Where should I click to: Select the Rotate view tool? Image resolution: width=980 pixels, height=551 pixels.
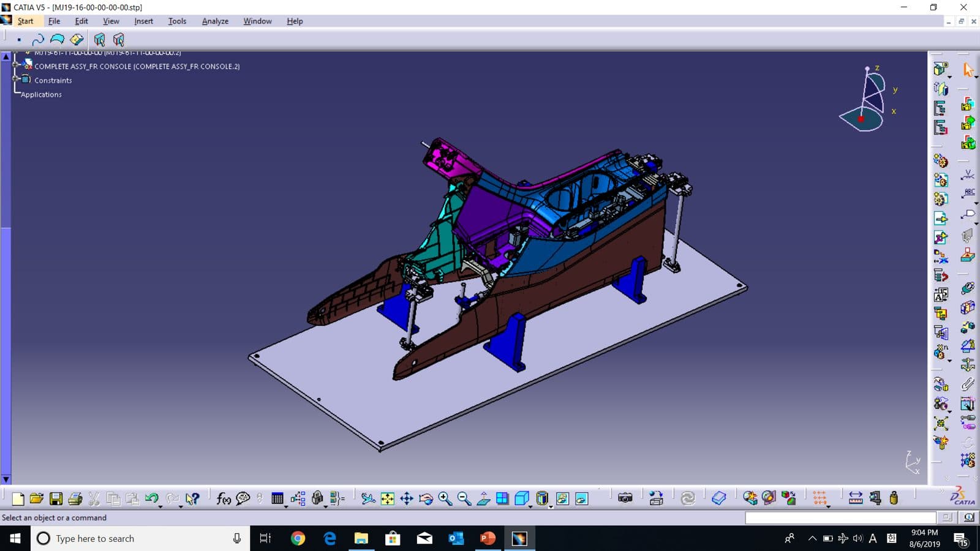[x=426, y=499]
